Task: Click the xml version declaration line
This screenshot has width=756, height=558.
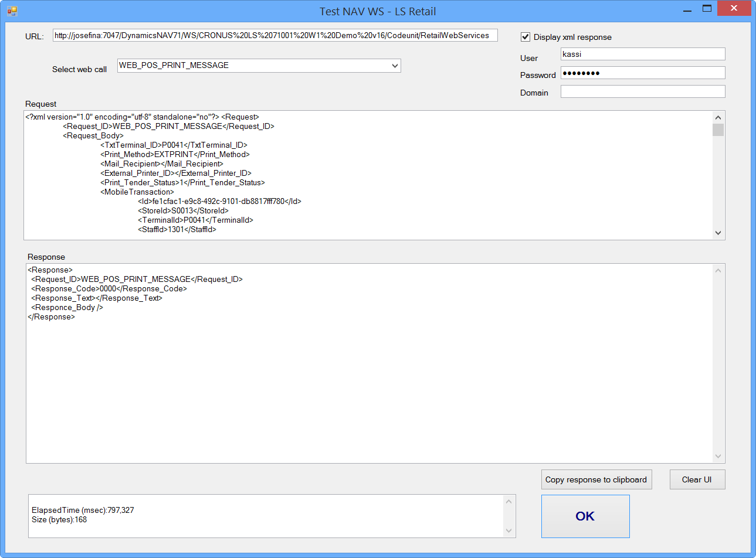Action: (x=142, y=117)
